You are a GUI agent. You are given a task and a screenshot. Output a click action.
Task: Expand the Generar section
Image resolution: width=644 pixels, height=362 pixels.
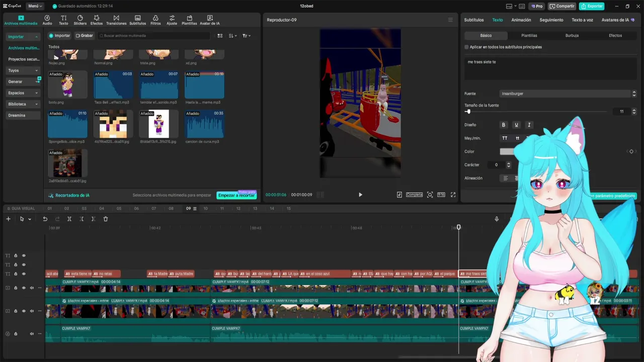pos(23,81)
